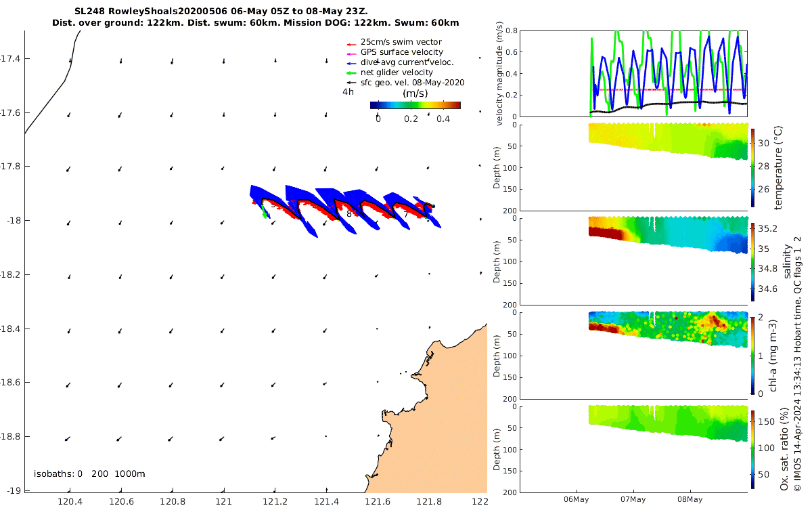Click the 'velocity magnitude (m/s)' axis label

tap(500, 74)
